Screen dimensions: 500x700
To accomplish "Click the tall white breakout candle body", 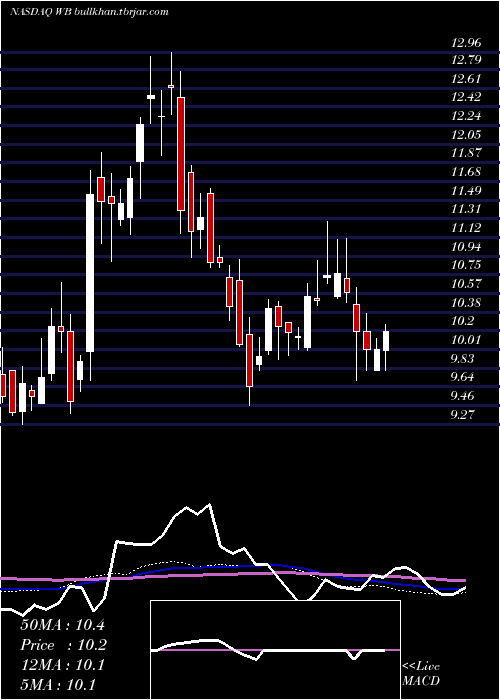I will click(x=90, y=273).
